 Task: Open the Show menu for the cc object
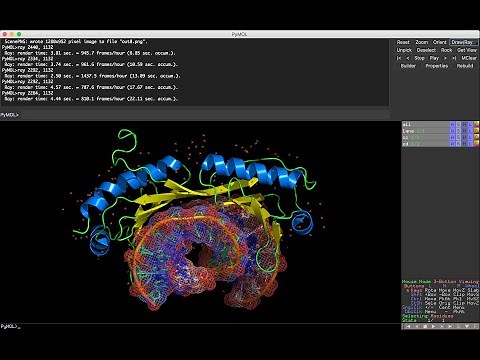click(458, 137)
